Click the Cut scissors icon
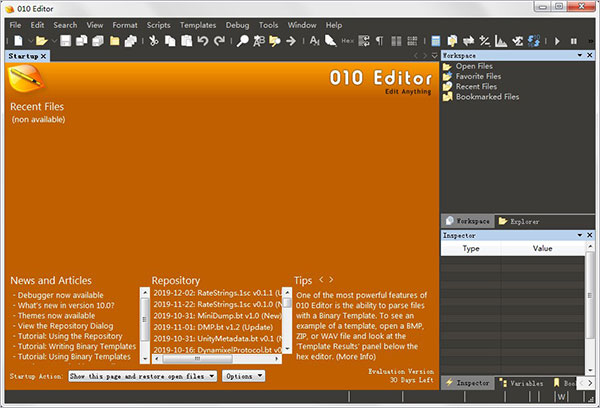 pyautogui.click(x=154, y=41)
